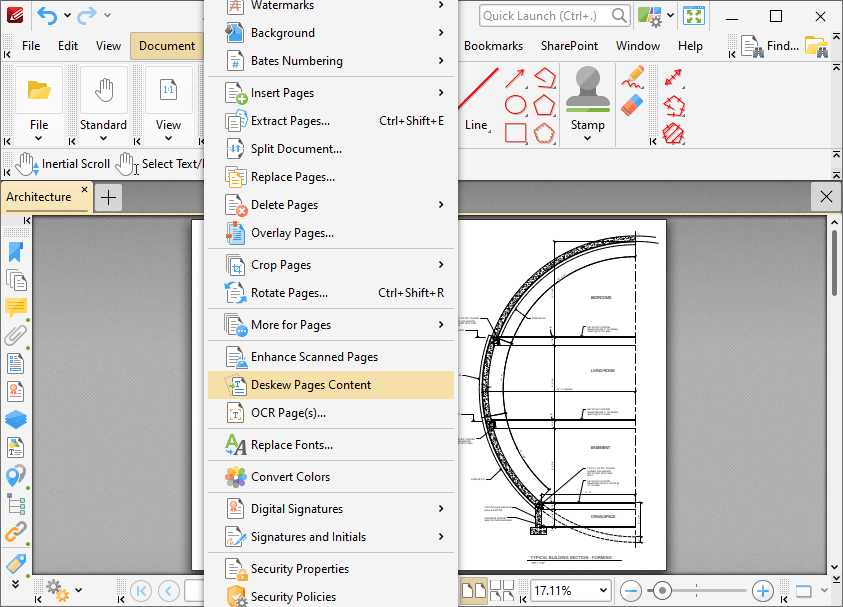Select the Polyline tool

click(544, 78)
